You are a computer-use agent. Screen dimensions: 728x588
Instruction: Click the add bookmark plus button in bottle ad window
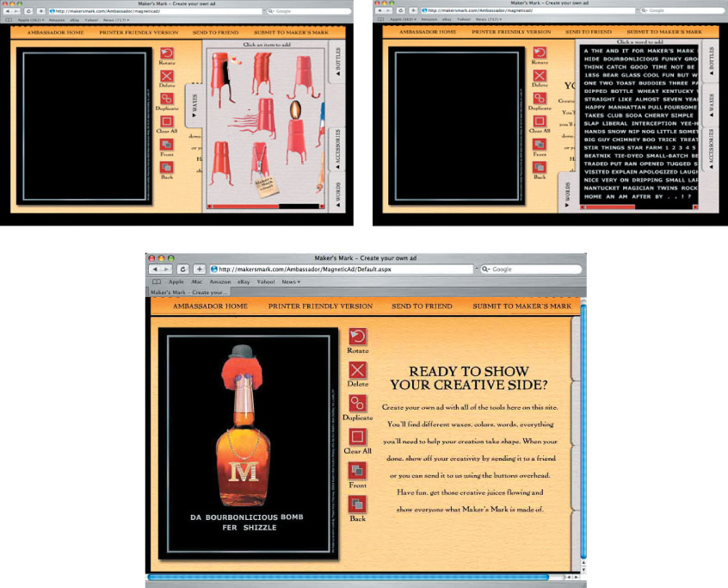pos(199,269)
